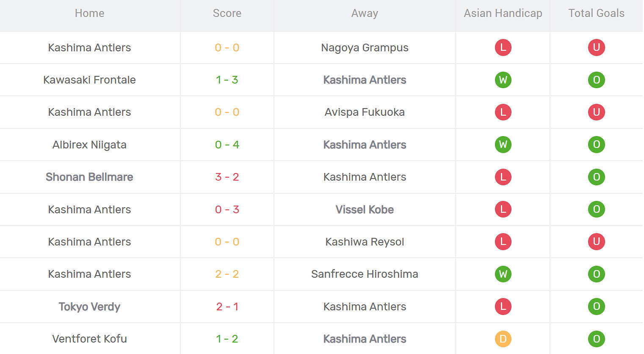Click red L badge in Tokyo Verdy row
Viewport: 644px width, 354px height.
(x=503, y=307)
